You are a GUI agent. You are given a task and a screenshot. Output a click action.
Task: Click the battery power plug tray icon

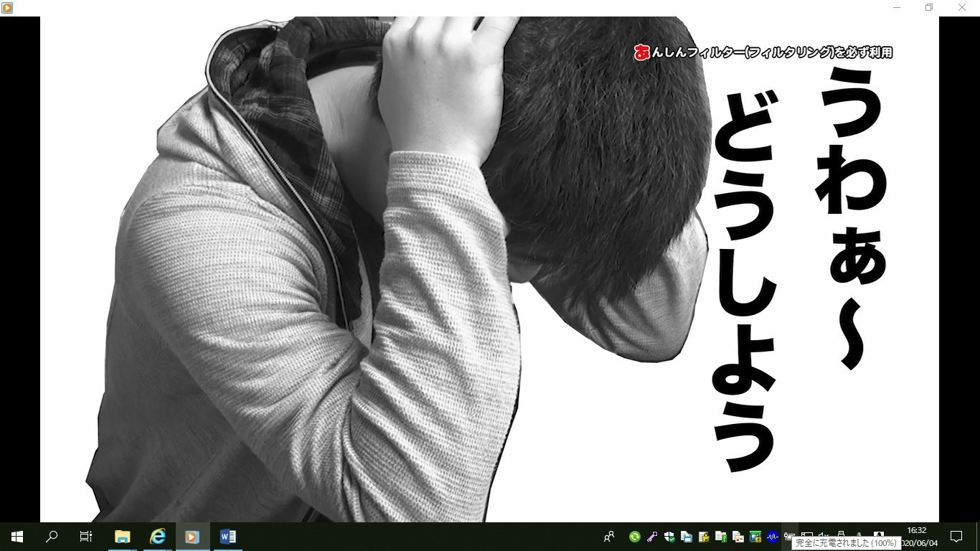point(789,535)
